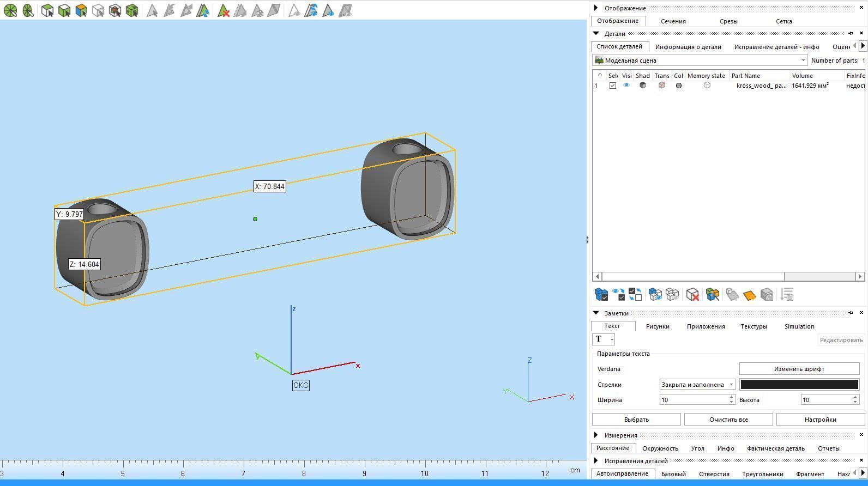Click the multicolored cubes with pencil icon
Screen dimensions: 868x486
713,295
